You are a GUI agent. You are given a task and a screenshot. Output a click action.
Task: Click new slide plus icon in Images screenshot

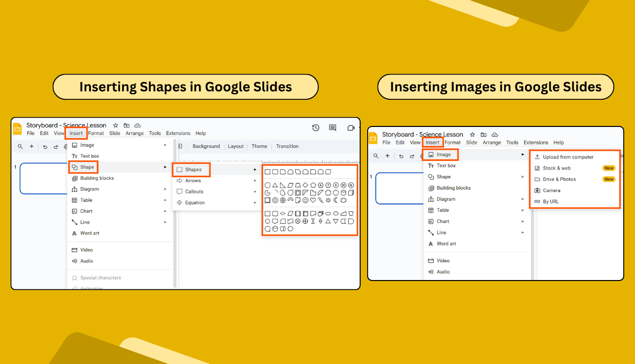click(x=387, y=156)
